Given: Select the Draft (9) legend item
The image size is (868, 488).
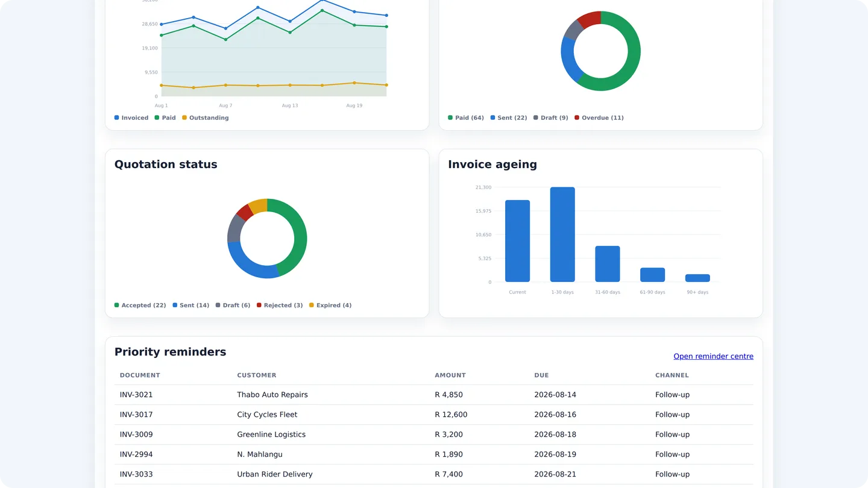Looking at the screenshot, I should point(551,118).
